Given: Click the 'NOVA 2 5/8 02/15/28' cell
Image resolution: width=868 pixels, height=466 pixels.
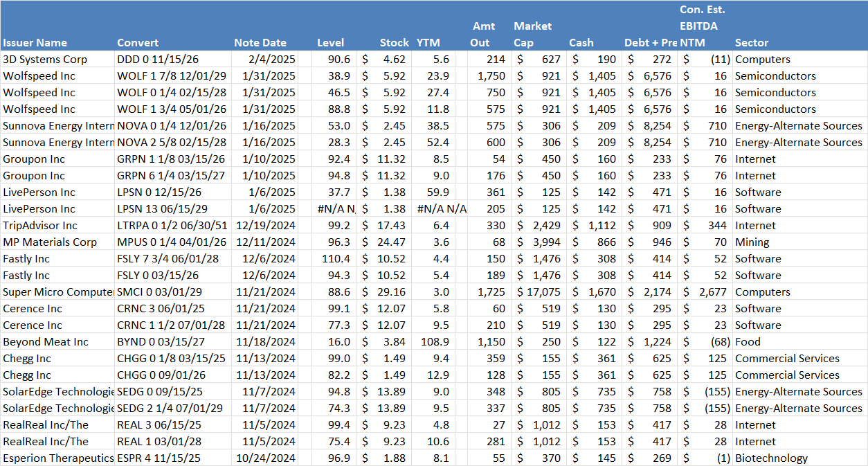Looking at the screenshot, I should [x=172, y=143].
